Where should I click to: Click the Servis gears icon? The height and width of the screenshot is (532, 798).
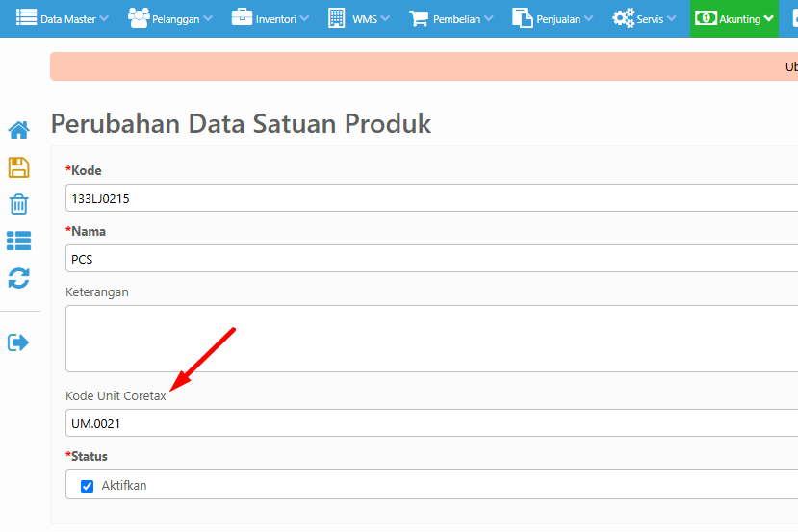click(624, 18)
